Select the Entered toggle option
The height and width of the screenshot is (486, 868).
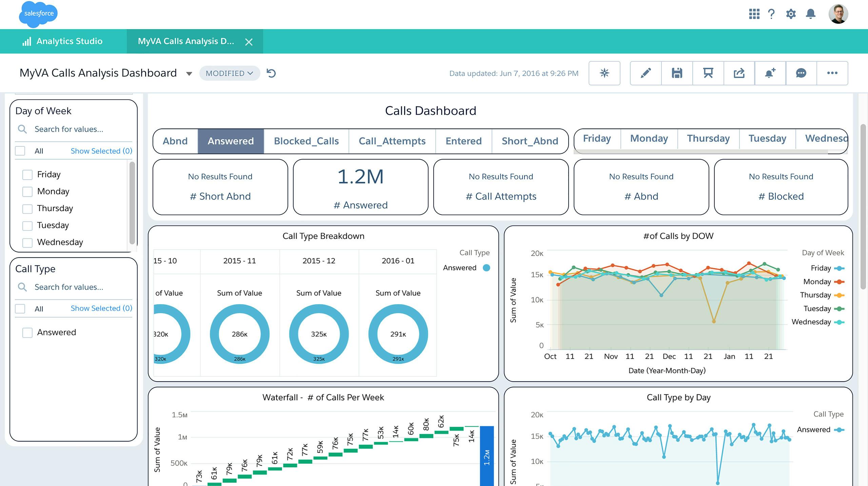click(x=463, y=141)
